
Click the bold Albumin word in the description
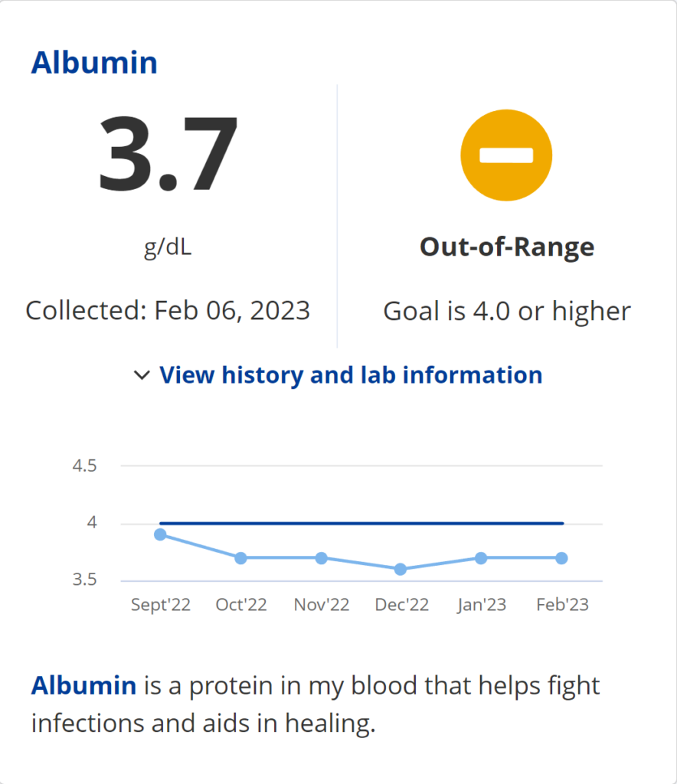[x=83, y=685]
